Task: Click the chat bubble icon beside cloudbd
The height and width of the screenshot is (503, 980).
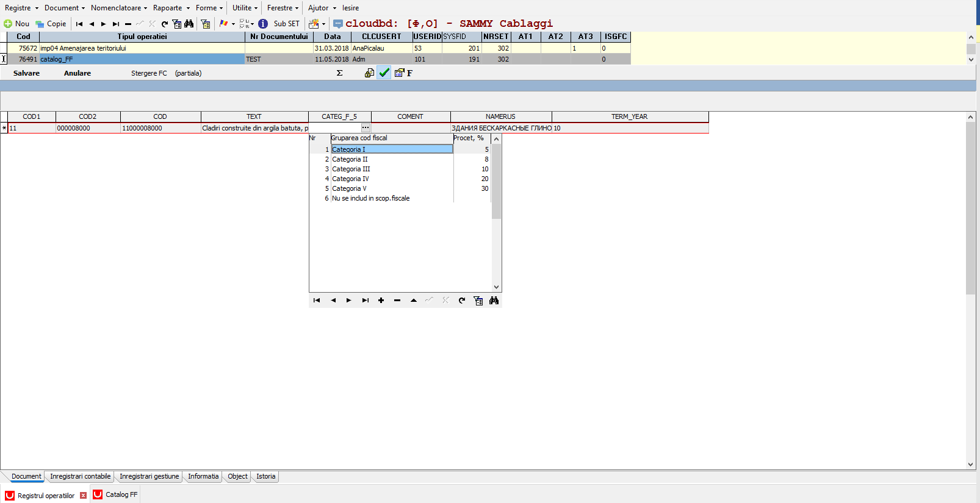Action: tap(338, 24)
